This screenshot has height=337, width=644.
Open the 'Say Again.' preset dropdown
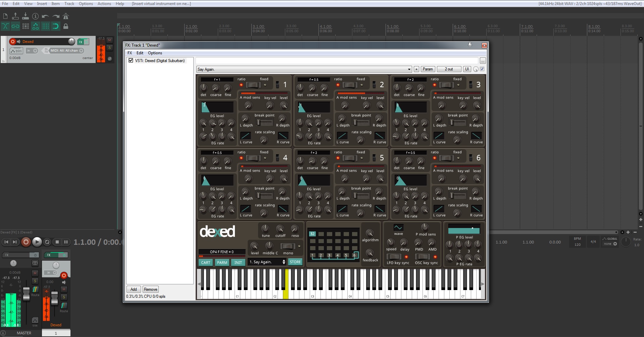[x=409, y=69]
